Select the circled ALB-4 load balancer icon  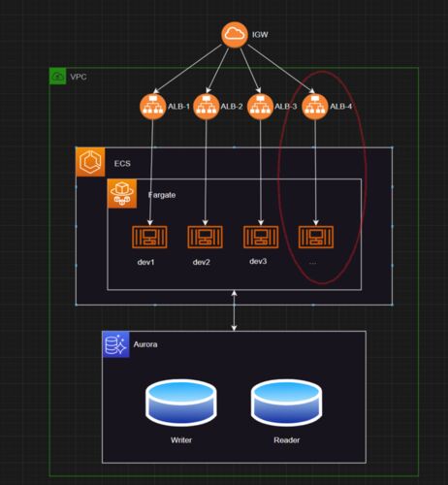point(315,107)
